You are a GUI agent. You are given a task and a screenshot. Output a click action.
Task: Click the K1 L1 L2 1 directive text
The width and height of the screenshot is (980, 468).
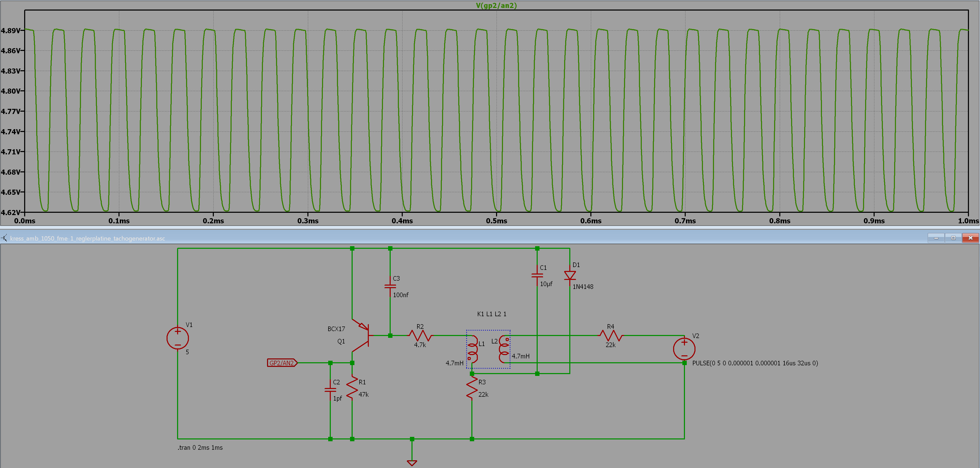click(x=491, y=314)
